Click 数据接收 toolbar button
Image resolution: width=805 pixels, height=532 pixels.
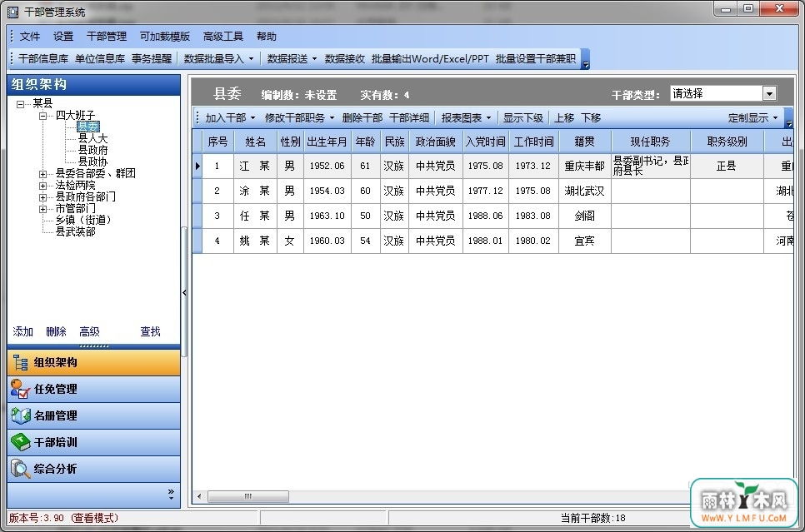click(x=345, y=59)
